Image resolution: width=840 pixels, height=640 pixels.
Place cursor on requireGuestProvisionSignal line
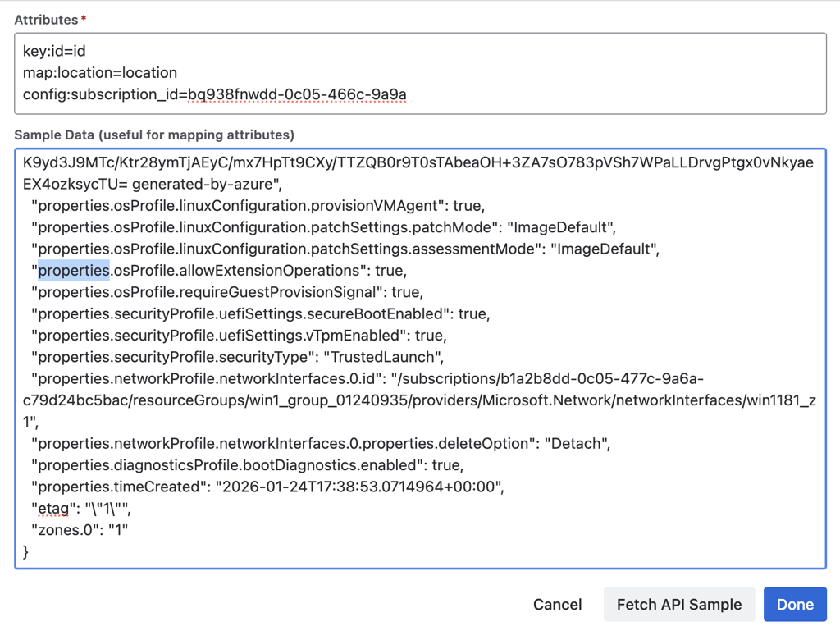[x=226, y=292]
